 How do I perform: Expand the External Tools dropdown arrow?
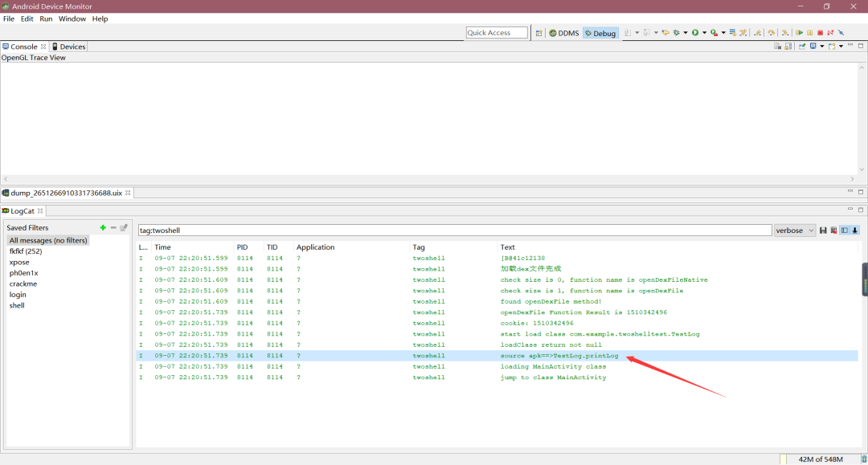723,33
